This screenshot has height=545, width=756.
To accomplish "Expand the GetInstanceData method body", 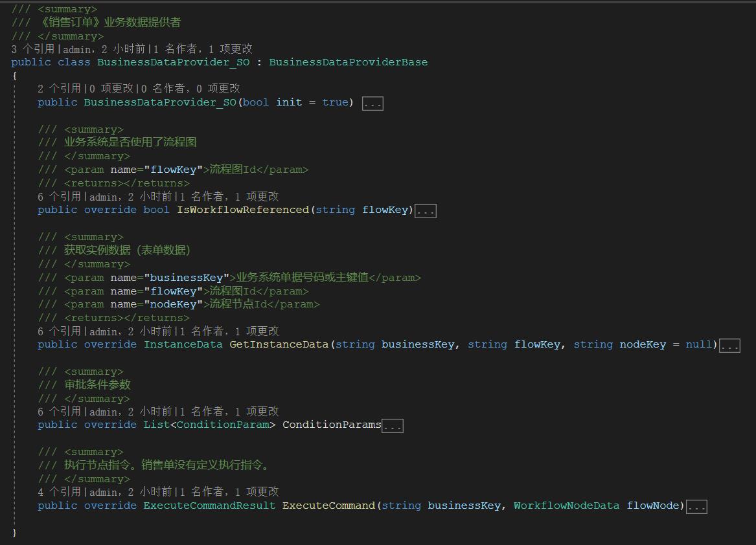I will pyautogui.click(x=730, y=345).
